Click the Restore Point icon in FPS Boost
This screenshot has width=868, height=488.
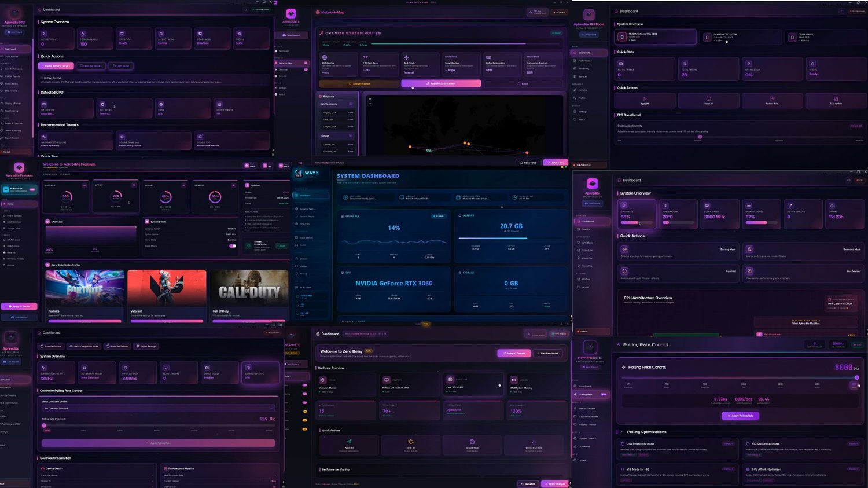[772, 98]
